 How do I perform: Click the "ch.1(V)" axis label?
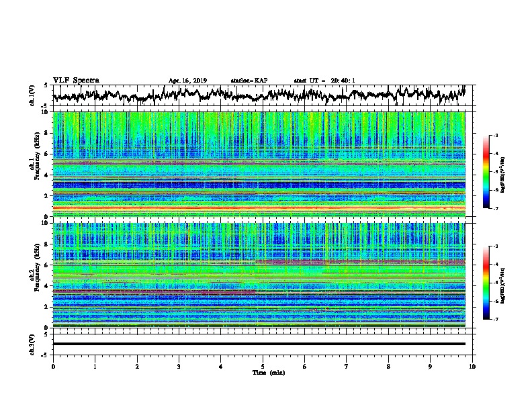tap(32, 95)
